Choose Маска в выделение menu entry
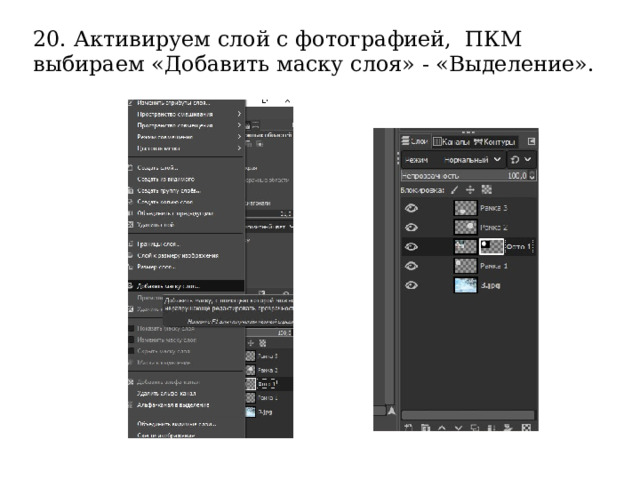 [x=187, y=362]
